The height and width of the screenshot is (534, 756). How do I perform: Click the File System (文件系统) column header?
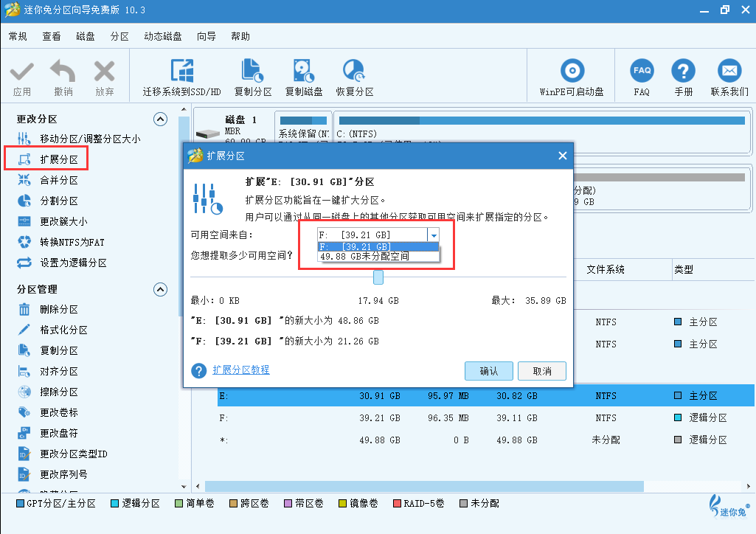[606, 269]
